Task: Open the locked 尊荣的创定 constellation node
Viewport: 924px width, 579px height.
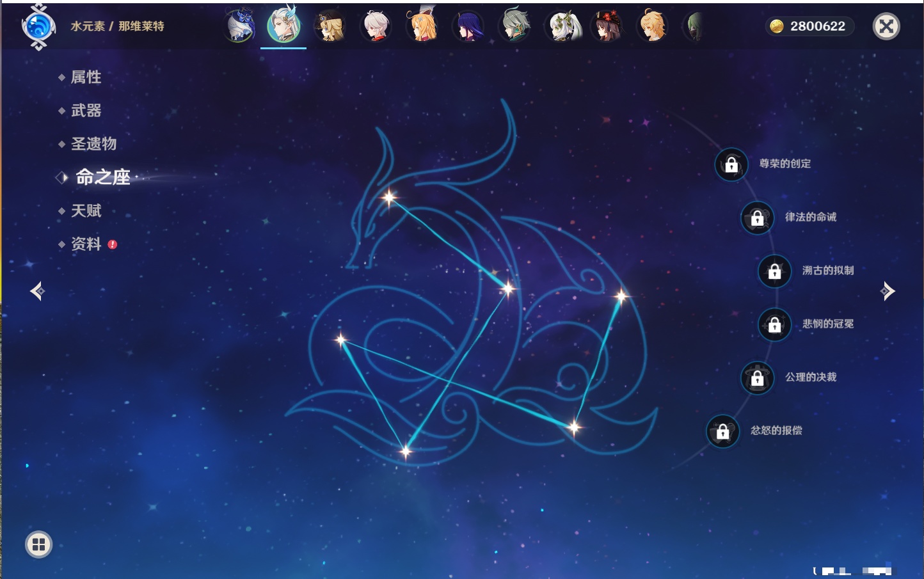Action: pos(731,164)
